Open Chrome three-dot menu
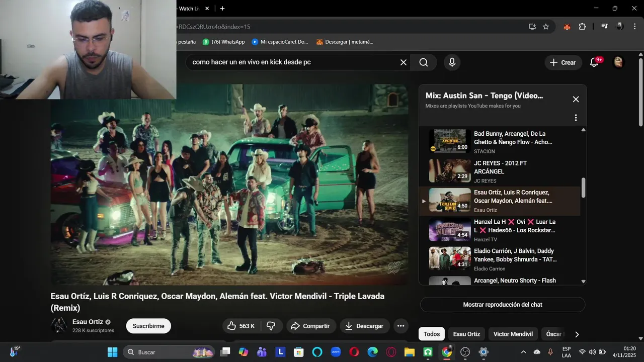Viewport: 644px width, 362px height. tap(634, 27)
